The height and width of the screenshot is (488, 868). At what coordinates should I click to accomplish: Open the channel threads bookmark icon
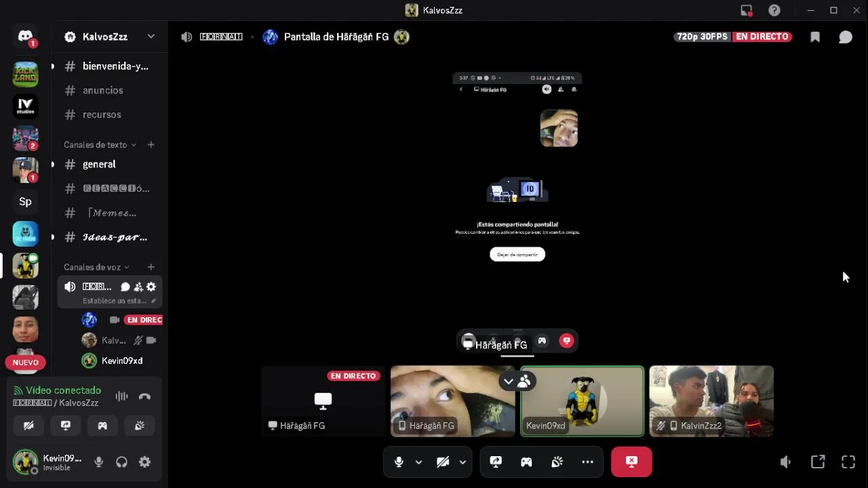click(815, 37)
